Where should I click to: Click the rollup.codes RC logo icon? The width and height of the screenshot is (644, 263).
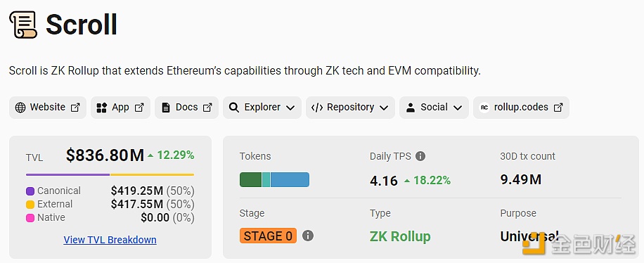[x=484, y=108]
